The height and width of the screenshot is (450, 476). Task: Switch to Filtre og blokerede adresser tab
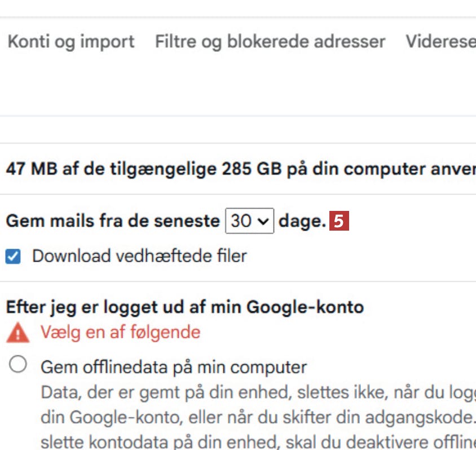pos(270,41)
